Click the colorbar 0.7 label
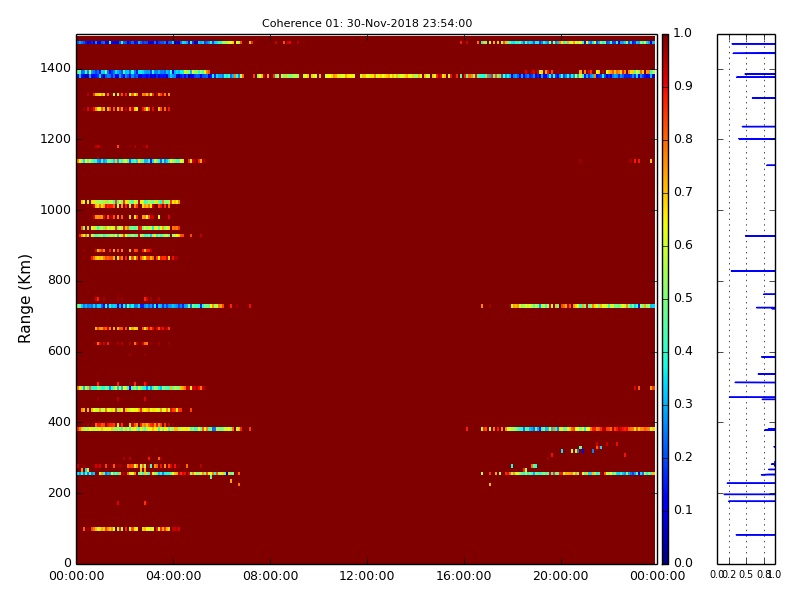Image resolution: width=800 pixels, height=600 pixels. pos(683,192)
